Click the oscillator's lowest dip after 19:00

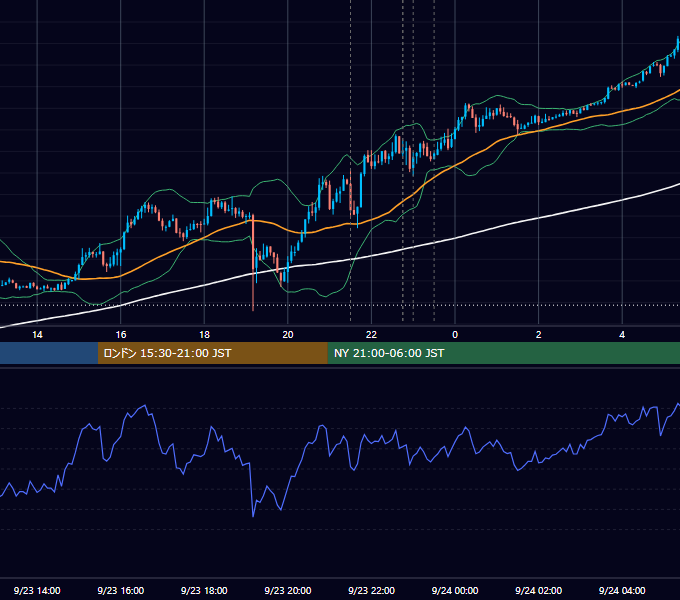pos(253,515)
